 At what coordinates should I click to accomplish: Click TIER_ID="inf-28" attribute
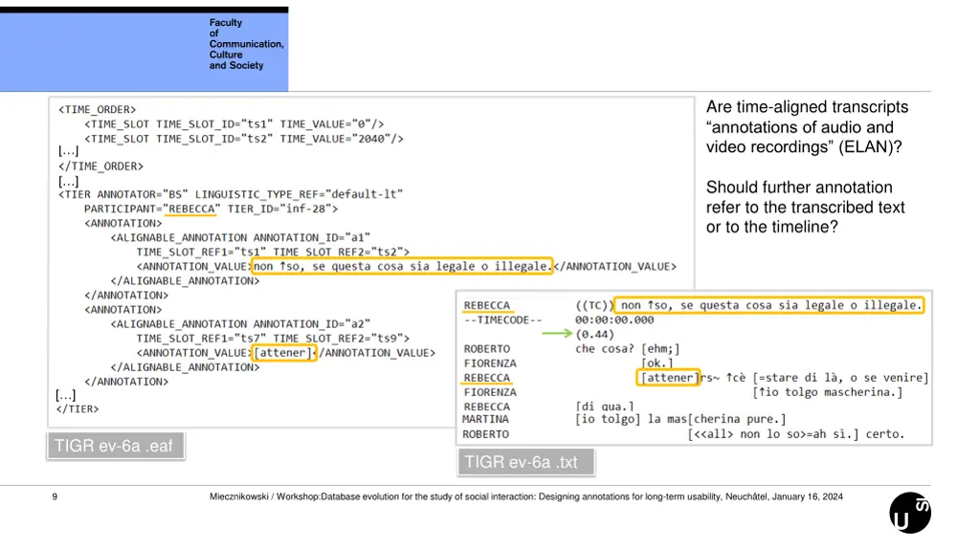coord(282,209)
